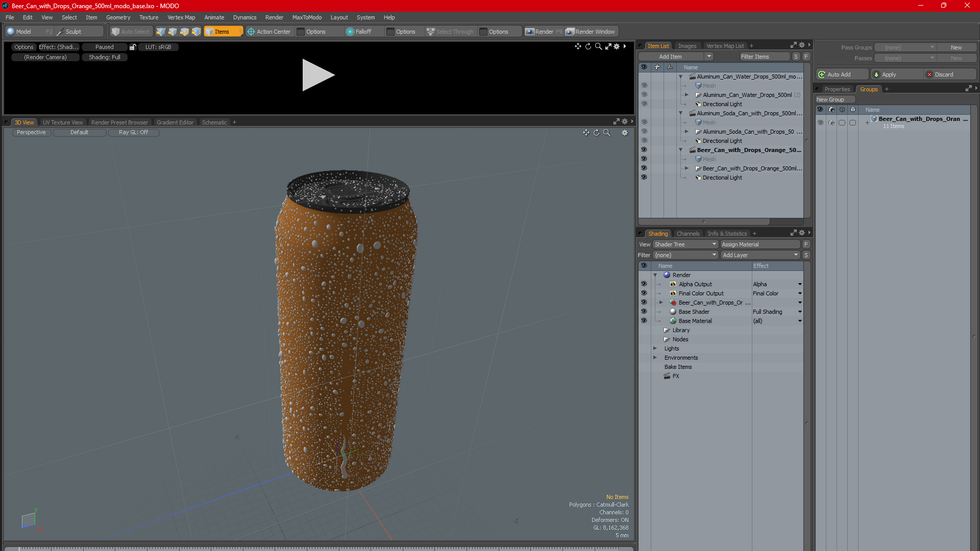Maximize the Shading panel
The height and width of the screenshot is (551, 980).
point(794,233)
